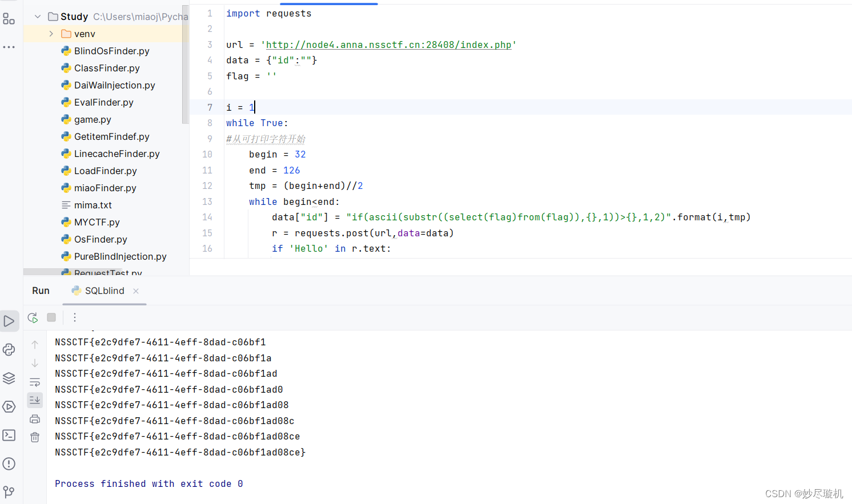This screenshot has height=504, width=852.
Task: Click 'tmp = (begin+end)//2' line
Action: 306,186
